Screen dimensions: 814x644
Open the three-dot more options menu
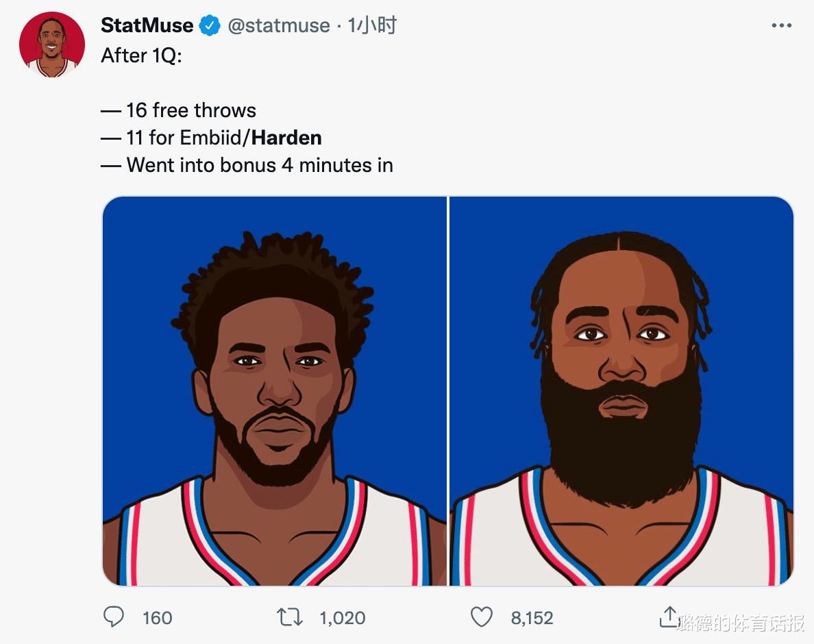tap(781, 25)
